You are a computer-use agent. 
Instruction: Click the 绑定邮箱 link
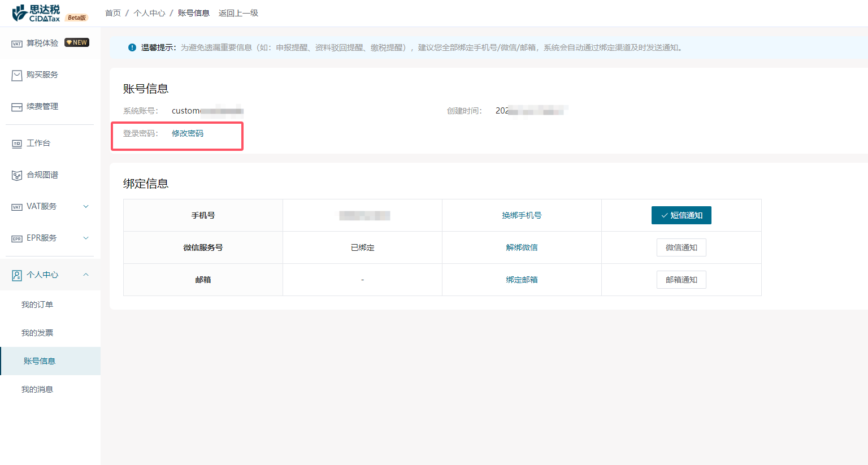[522, 280]
